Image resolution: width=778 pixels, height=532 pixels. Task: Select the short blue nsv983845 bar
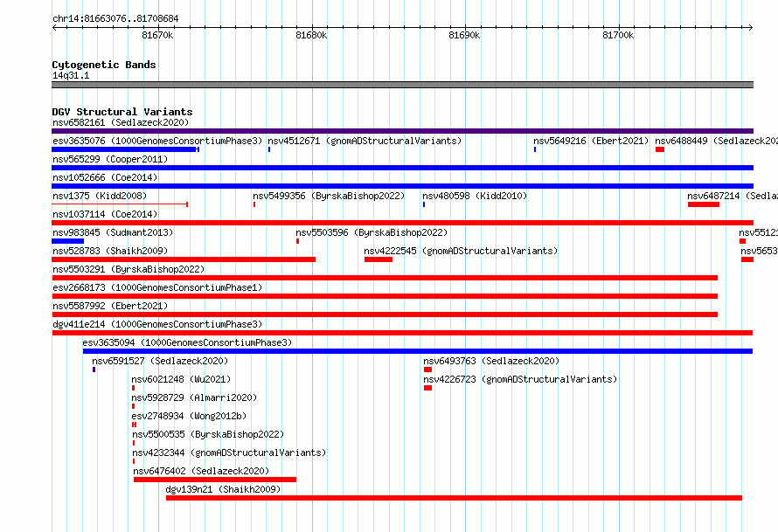(67, 241)
